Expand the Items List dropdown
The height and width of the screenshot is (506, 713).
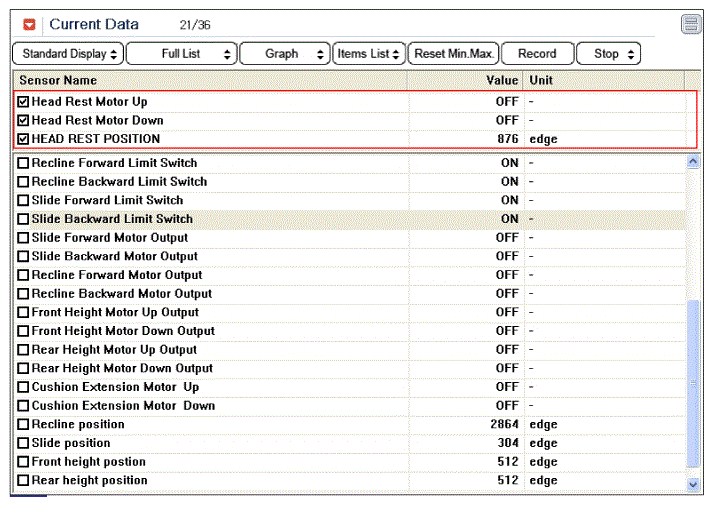tap(369, 54)
